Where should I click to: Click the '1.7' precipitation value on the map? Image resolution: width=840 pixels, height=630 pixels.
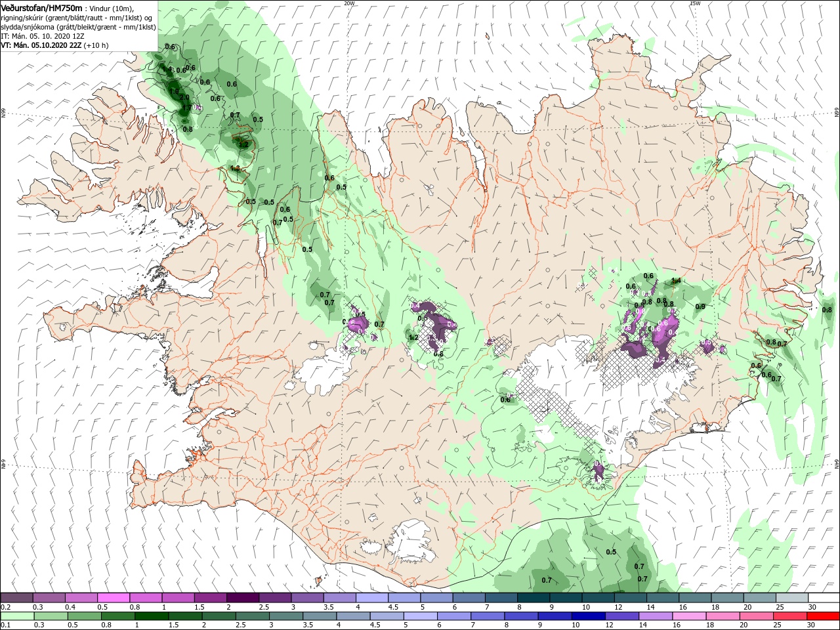tap(187, 108)
